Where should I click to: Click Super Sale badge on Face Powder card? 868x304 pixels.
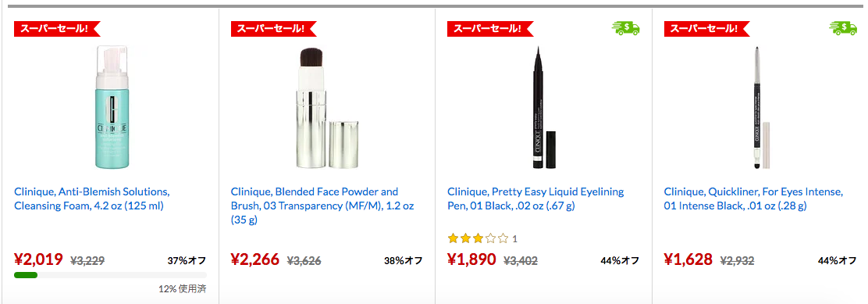pos(274,29)
